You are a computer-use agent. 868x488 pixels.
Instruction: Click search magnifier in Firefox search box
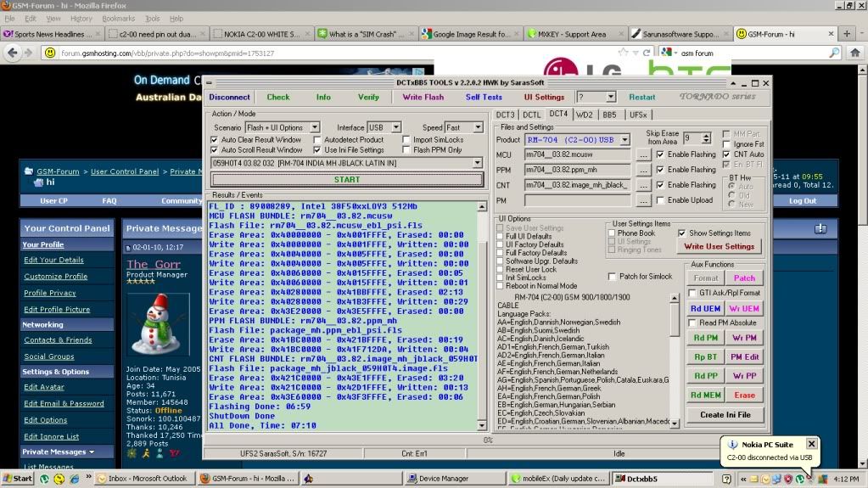834,53
